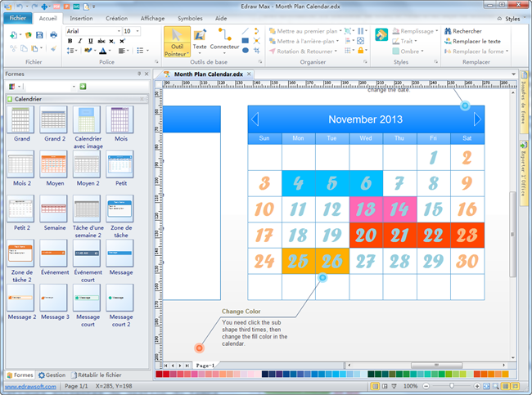Click the zoom out minus icon
Screen dimensions: 532x395
click(426, 386)
